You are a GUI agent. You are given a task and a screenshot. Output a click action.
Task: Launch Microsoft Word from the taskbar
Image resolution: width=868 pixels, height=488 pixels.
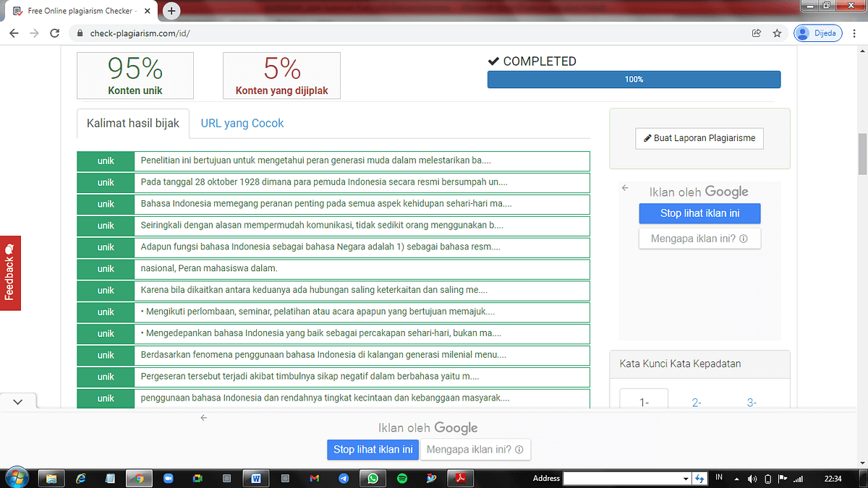click(x=255, y=479)
